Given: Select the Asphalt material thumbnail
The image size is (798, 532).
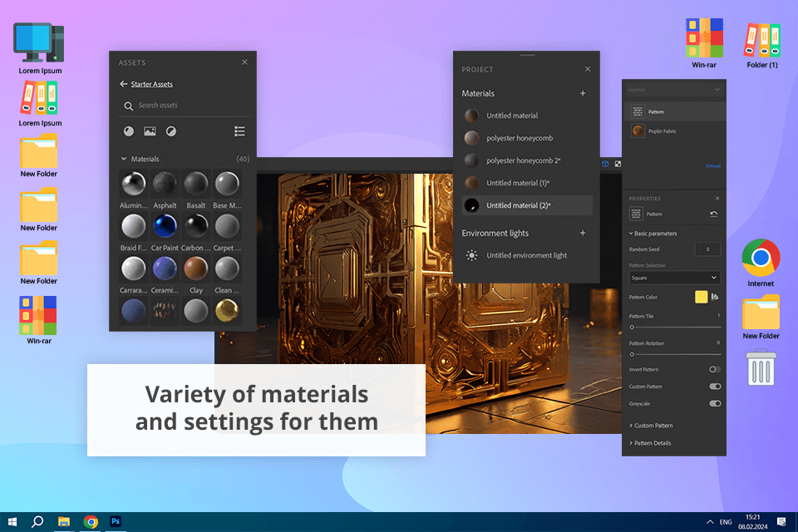Looking at the screenshot, I should pyautogui.click(x=165, y=184).
